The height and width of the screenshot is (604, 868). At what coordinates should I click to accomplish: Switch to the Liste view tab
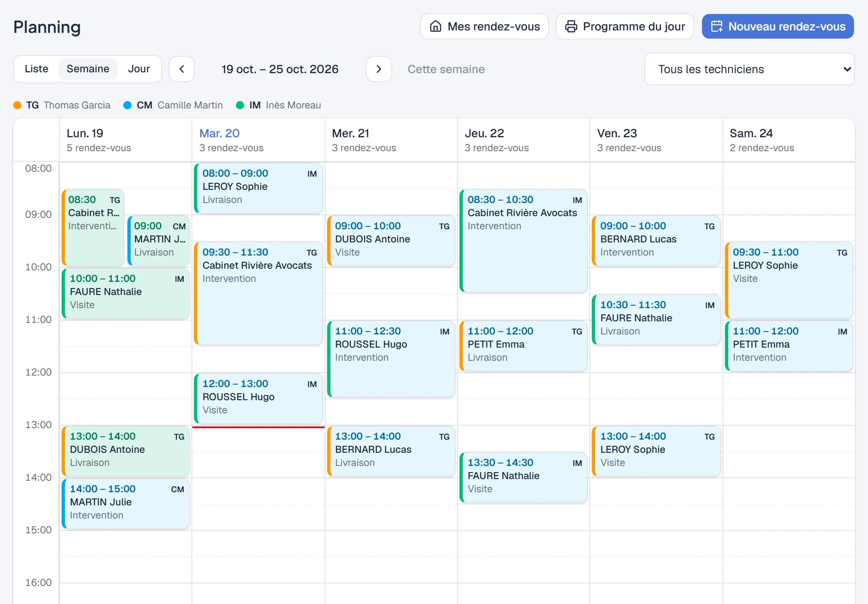tap(37, 69)
